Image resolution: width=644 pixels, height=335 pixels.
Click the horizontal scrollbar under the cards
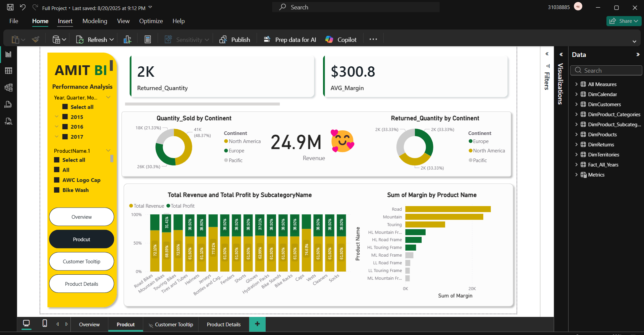[202, 104]
